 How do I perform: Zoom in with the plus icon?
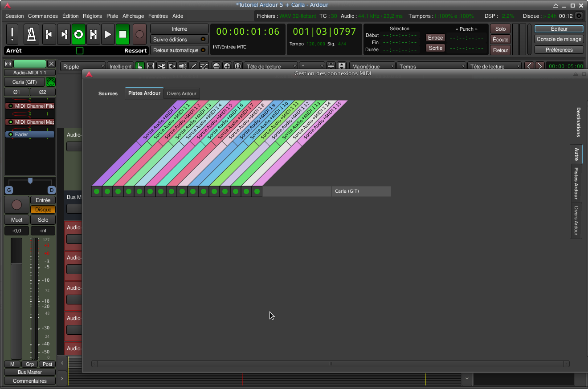[x=227, y=66]
